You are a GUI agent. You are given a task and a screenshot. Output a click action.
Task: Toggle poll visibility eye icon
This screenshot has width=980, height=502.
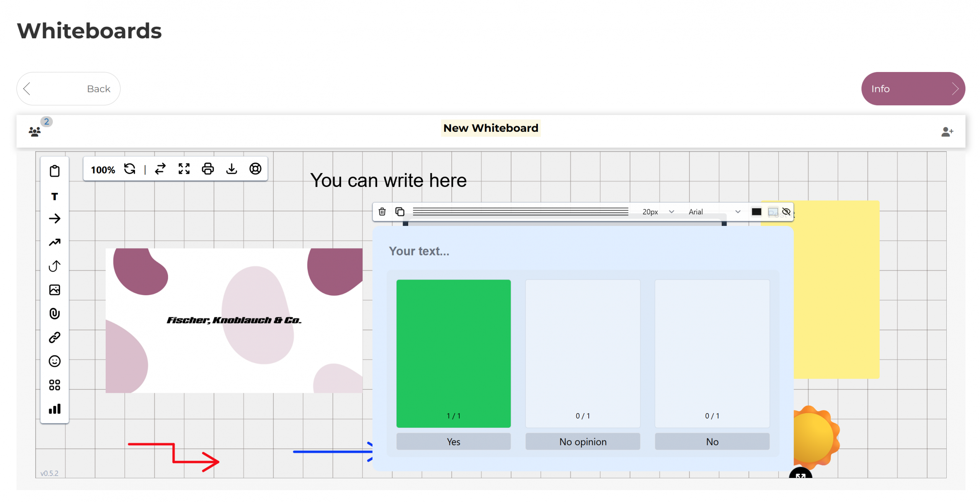click(786, 212)
